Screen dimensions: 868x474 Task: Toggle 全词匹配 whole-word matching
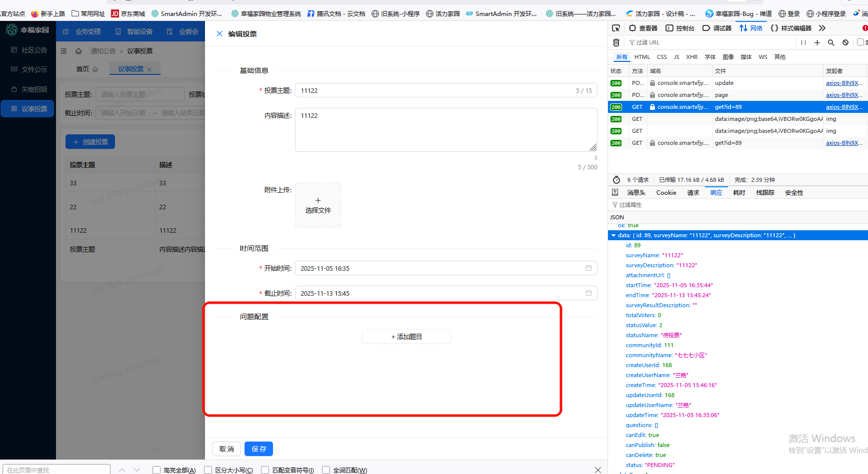coord(327,470)
